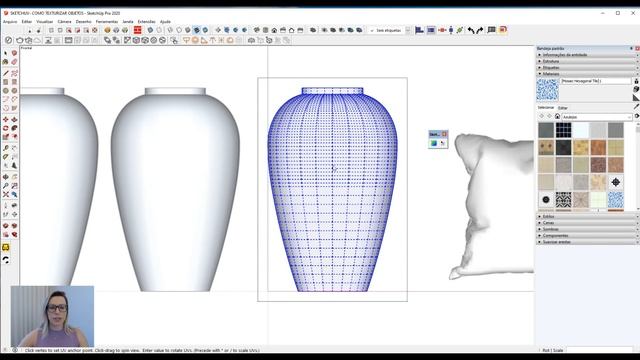640x360 pixels.
Task: Click the create material icon in Materiais panel
Action: pos(636,89)
